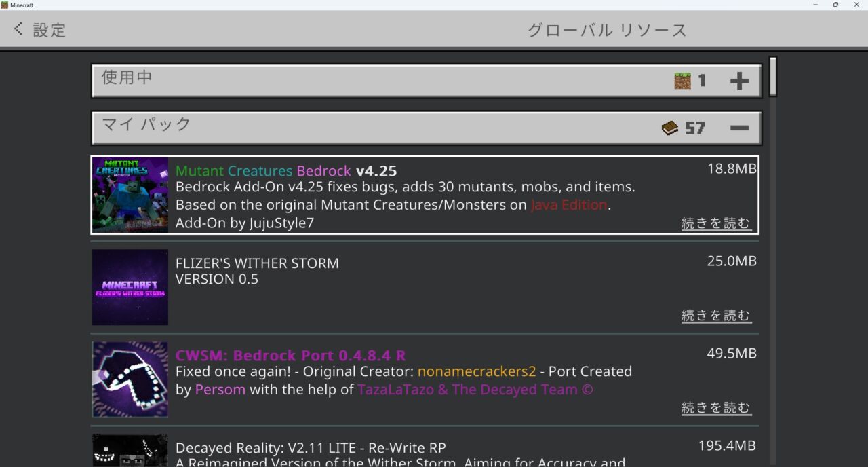The width and height of the screenshot is (868, 467).
Task: Click the 195.4MB size label
Action: (727, 445)
